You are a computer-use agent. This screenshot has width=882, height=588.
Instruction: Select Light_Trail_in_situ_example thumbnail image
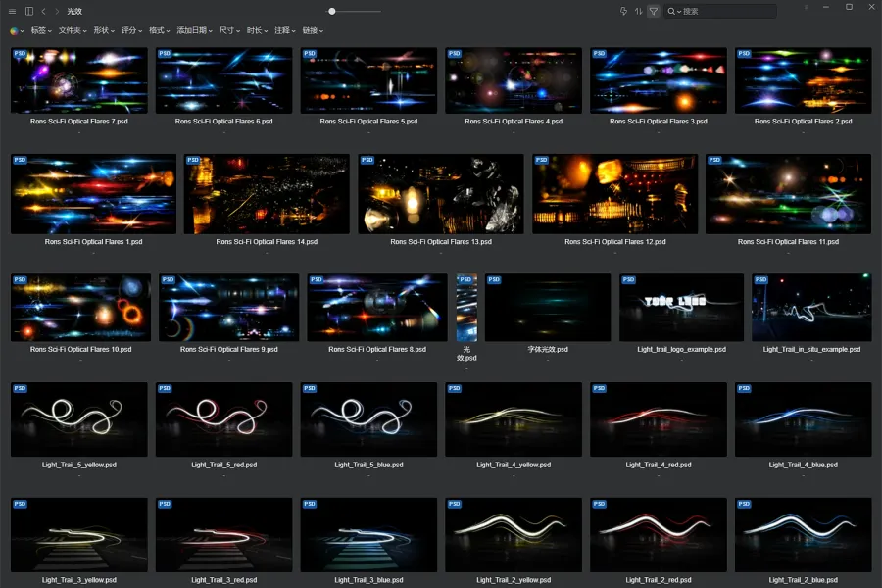[811, 307]
